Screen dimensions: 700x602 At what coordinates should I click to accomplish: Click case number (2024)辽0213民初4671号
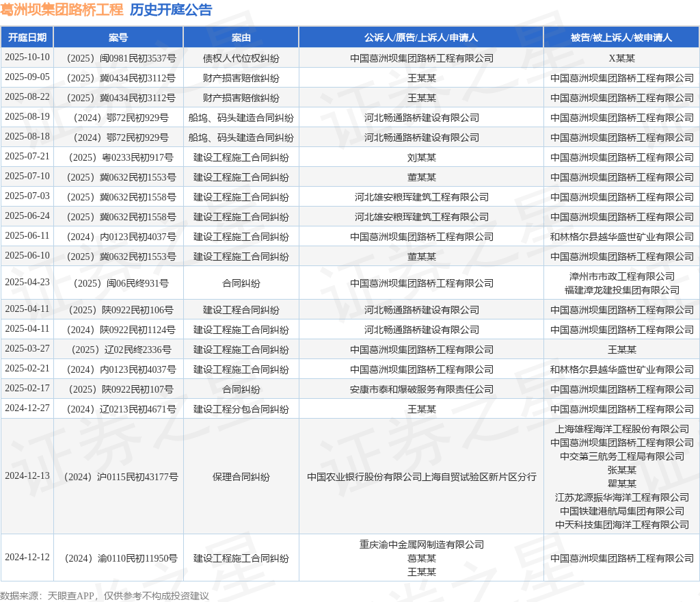coord(121,410)
